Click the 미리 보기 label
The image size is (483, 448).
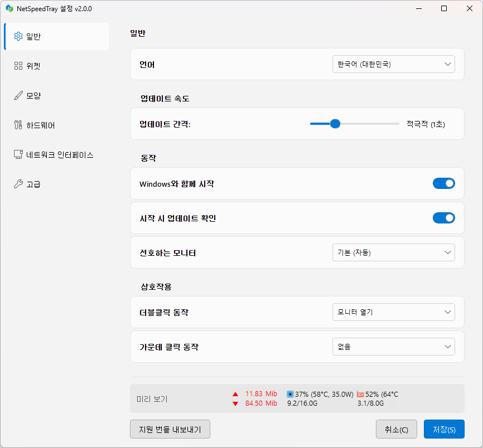tap(152, 399)
